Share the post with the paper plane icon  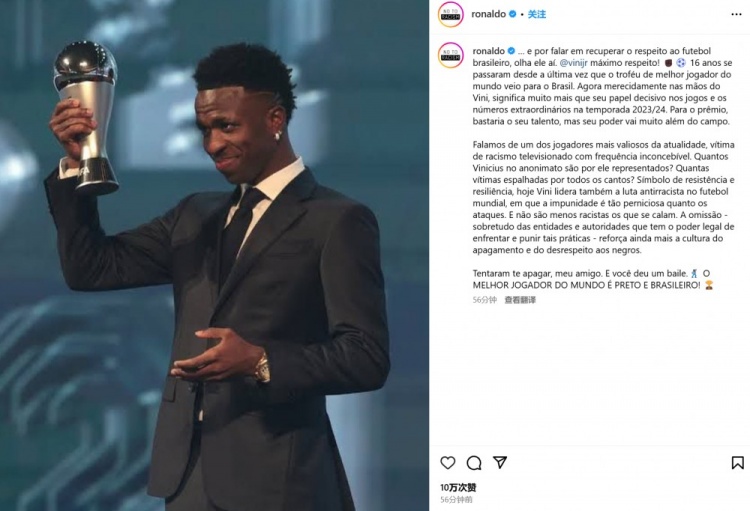[x=500, y=462]
